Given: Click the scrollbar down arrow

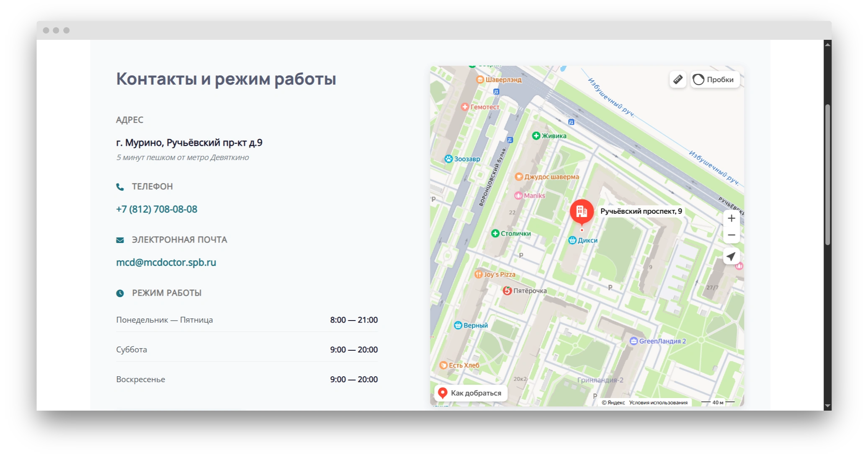Looking at the screenshot, I should click(827, 406).
